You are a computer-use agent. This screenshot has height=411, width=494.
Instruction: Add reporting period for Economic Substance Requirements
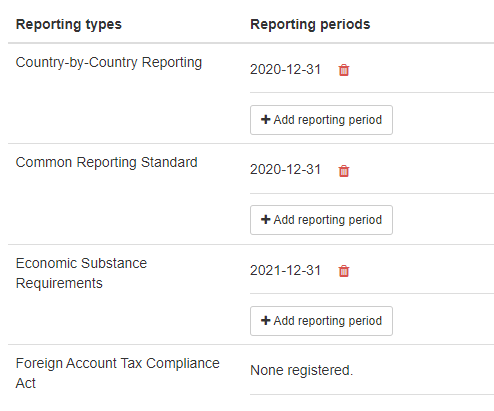[321, 321]
